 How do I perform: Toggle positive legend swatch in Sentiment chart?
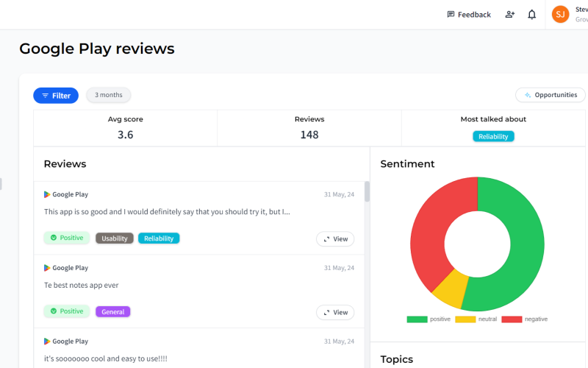(x=417, y=319)
